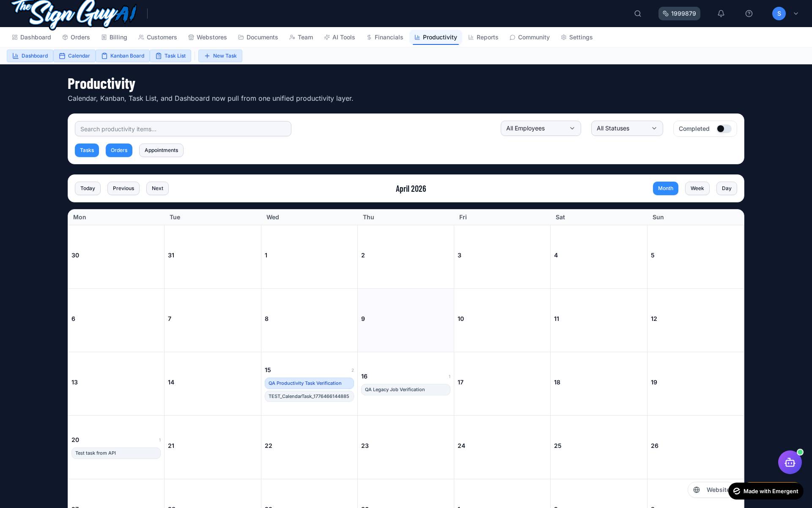
Task: Open the notifications bell icon
Action: 721,14
